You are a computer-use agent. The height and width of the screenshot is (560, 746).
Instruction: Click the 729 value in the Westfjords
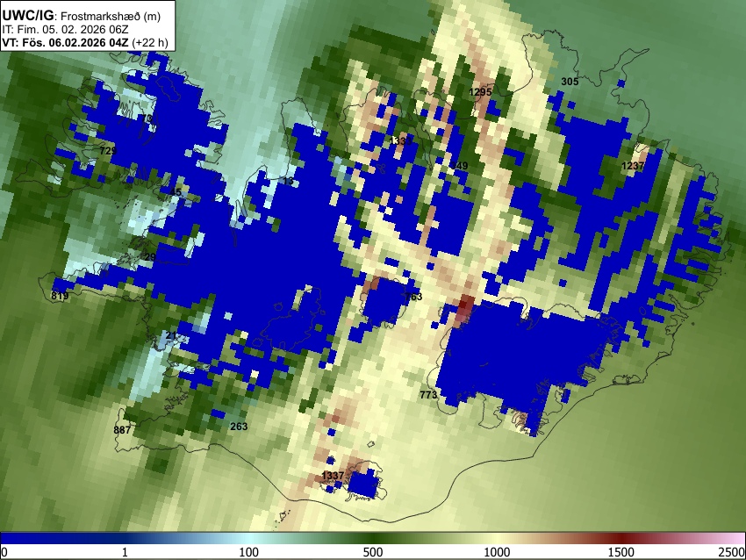click(108, 151)
